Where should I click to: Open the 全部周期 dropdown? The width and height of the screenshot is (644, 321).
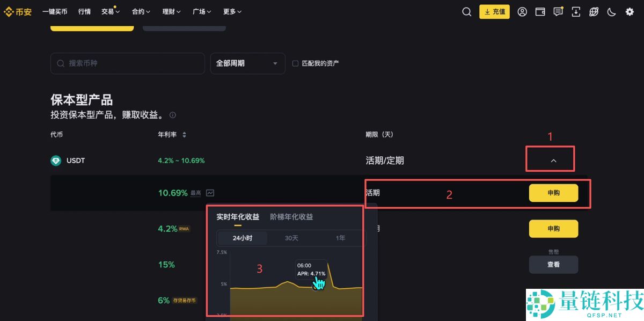point(247,63)
